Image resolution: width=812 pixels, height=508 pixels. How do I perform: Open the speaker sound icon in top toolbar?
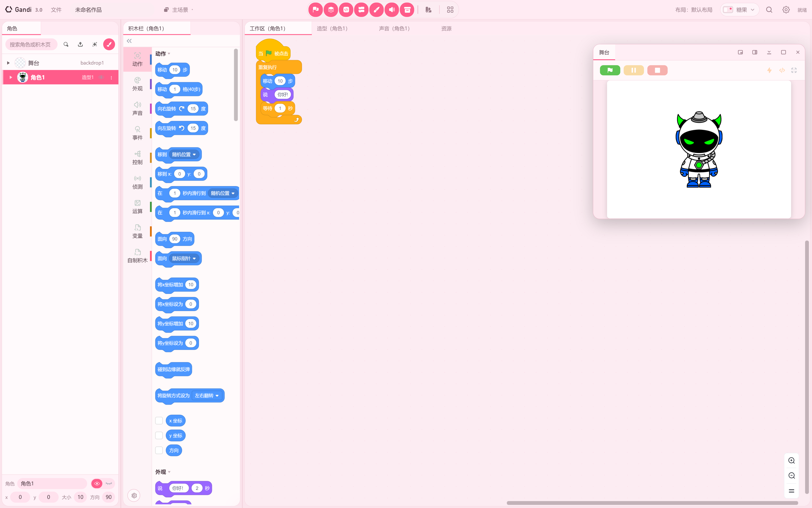[x=392, y=10]
